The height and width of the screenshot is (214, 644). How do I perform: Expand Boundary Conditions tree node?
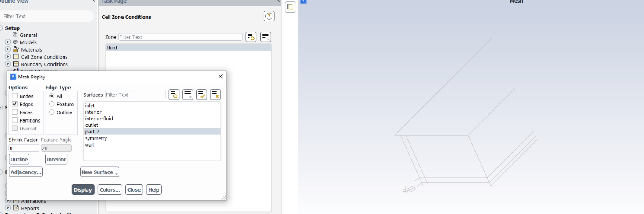click(7, 64)
